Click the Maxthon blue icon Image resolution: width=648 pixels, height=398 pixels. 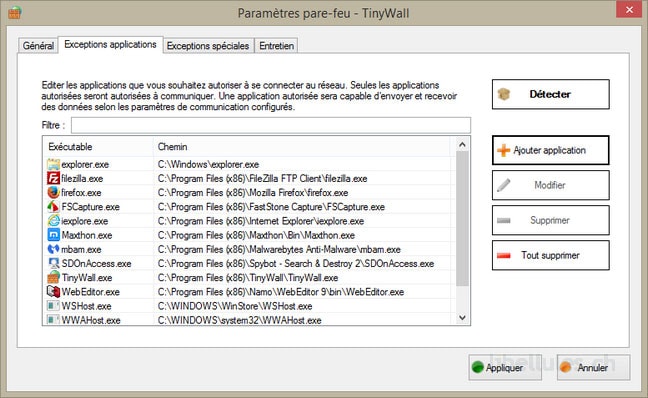(x=53, y=235)
